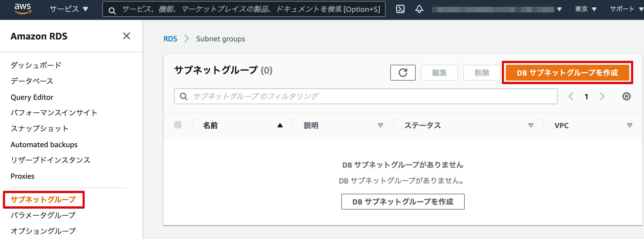644x239 pixels.
Task: Click the disabled 削除 button
Action: coord(482,73)
